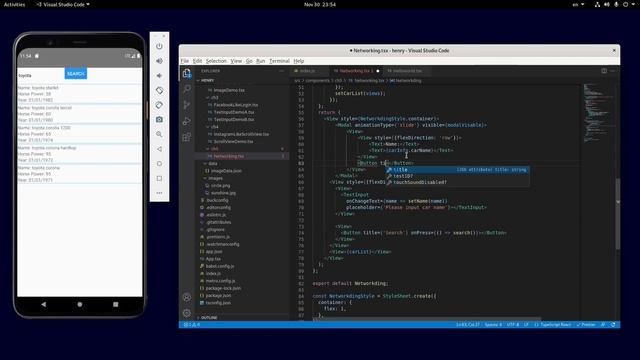
Task: Open the Run menu
Action: coord(260,61)
